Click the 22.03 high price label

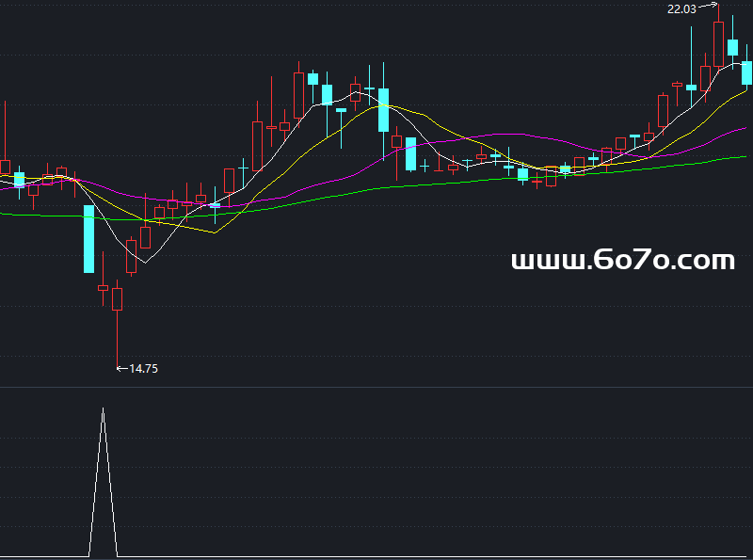tap(681, 9)
